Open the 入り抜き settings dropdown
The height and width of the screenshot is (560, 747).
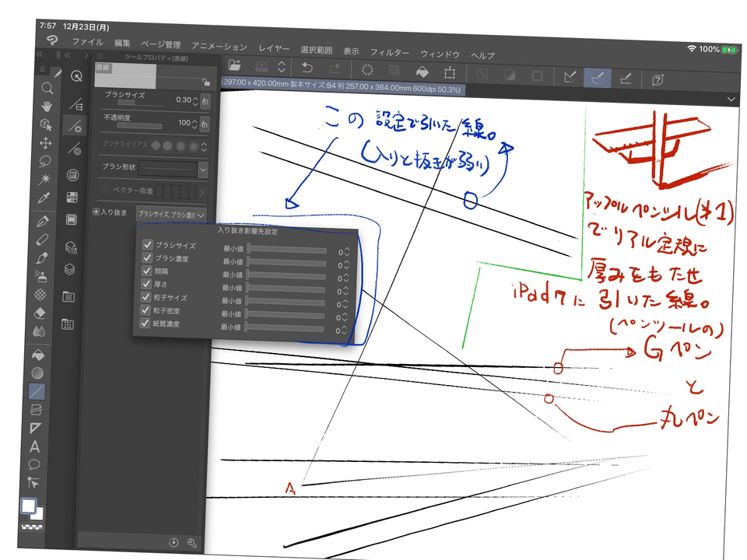(x=171, y=215)
